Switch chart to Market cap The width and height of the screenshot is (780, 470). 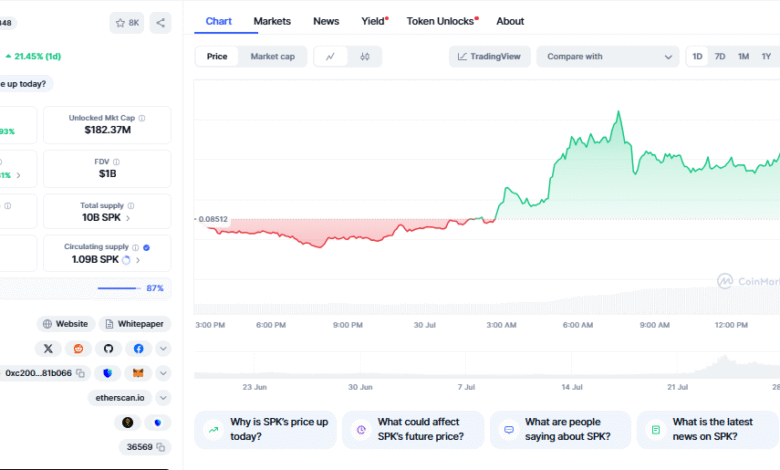tap(273, 57)
